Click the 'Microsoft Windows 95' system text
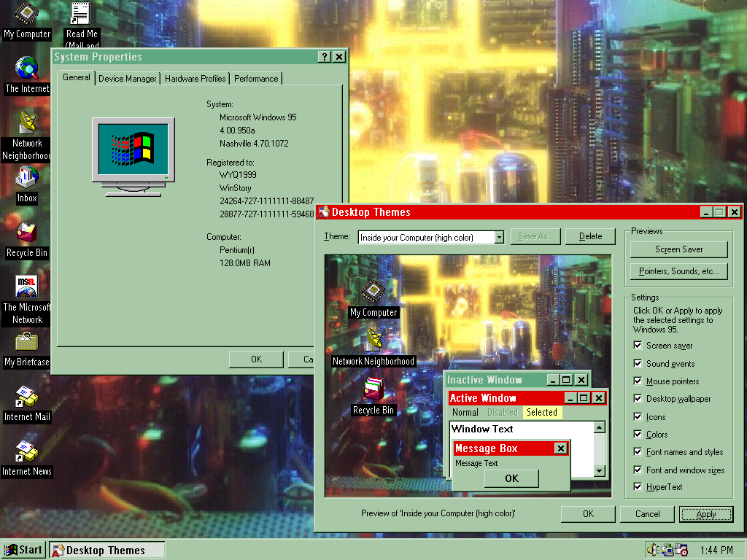The height and width of the screenshot is (560, 747). tap(258, 117)
